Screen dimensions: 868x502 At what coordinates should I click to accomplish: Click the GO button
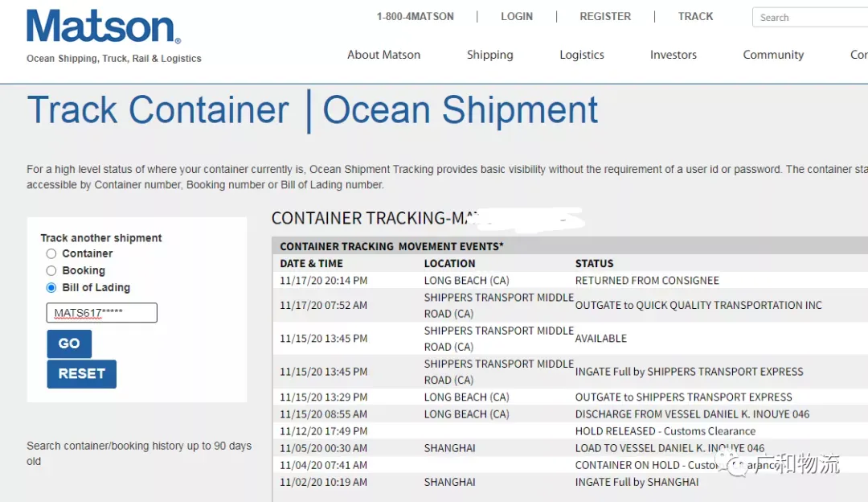click(69, 344)
